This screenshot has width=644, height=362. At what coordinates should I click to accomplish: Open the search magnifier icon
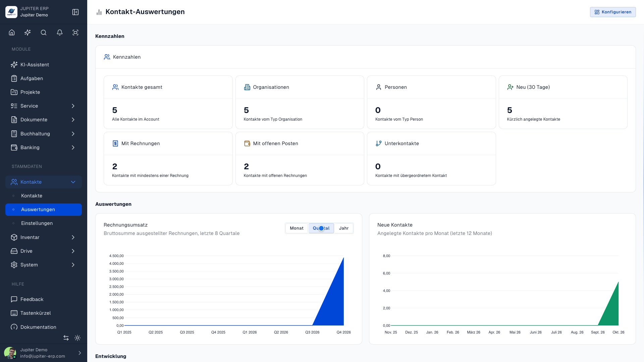(x=44, y=33)
